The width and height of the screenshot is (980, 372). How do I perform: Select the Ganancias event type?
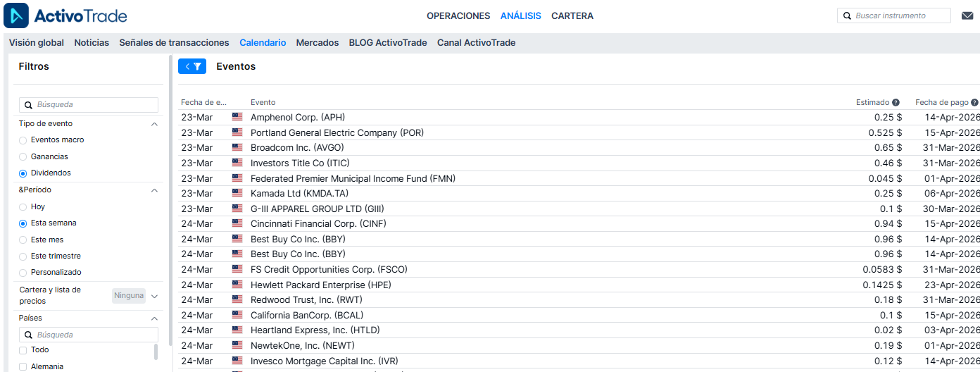[23, 156]
